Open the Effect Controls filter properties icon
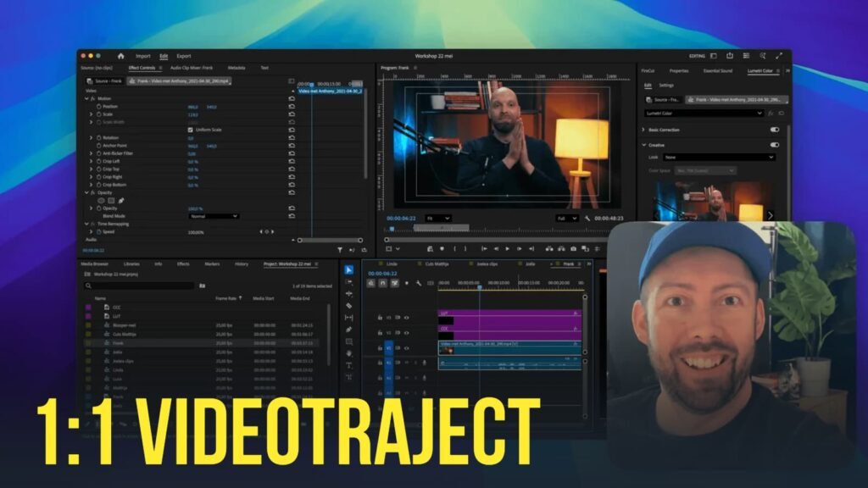The width and height of the screenshot is (868, 488). click(339, 250)
